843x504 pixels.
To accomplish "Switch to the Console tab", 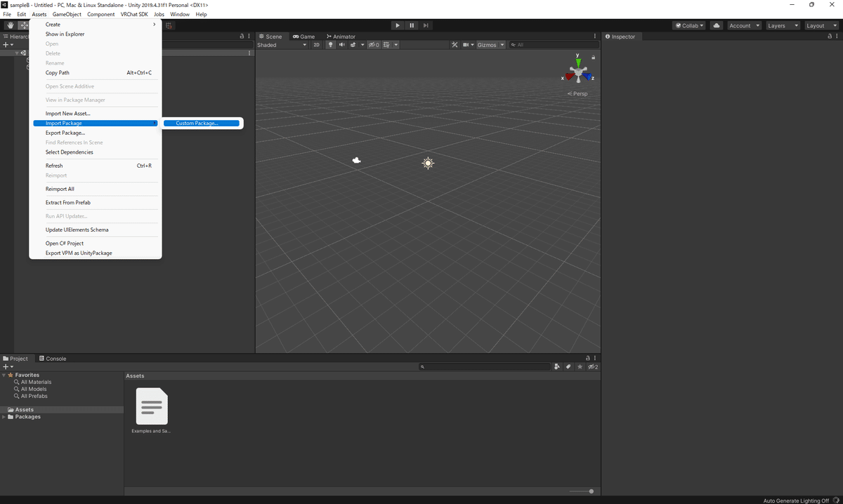I will [x=53, y=359].
